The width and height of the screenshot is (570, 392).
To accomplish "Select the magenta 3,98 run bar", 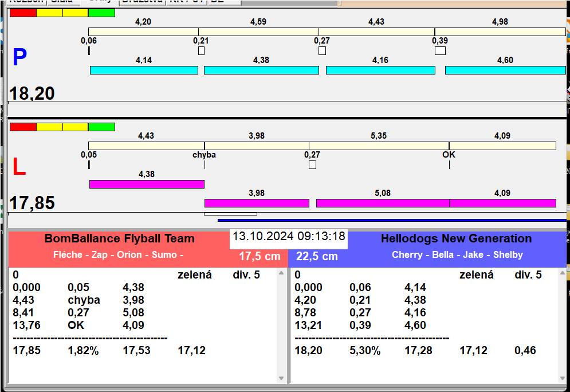I will (x=257, y=203).
